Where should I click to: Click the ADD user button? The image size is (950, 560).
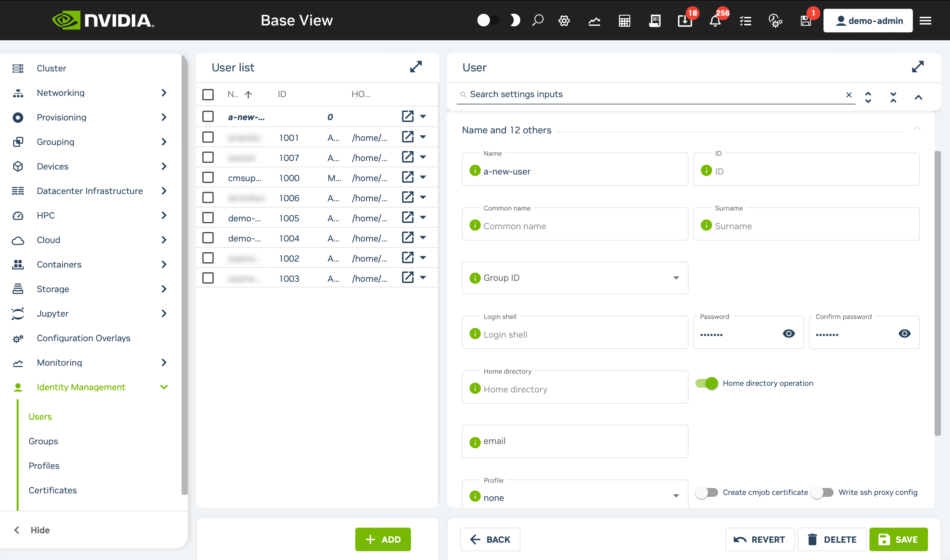(383, 539)
